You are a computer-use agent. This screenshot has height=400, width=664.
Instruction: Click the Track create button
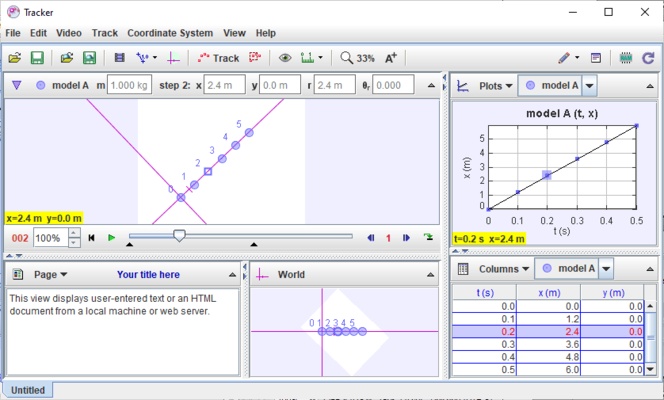tap(218, 58)
